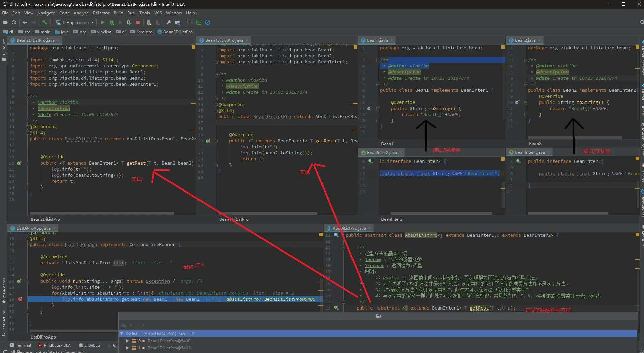Click the green Run button

[x=103, y=22]
